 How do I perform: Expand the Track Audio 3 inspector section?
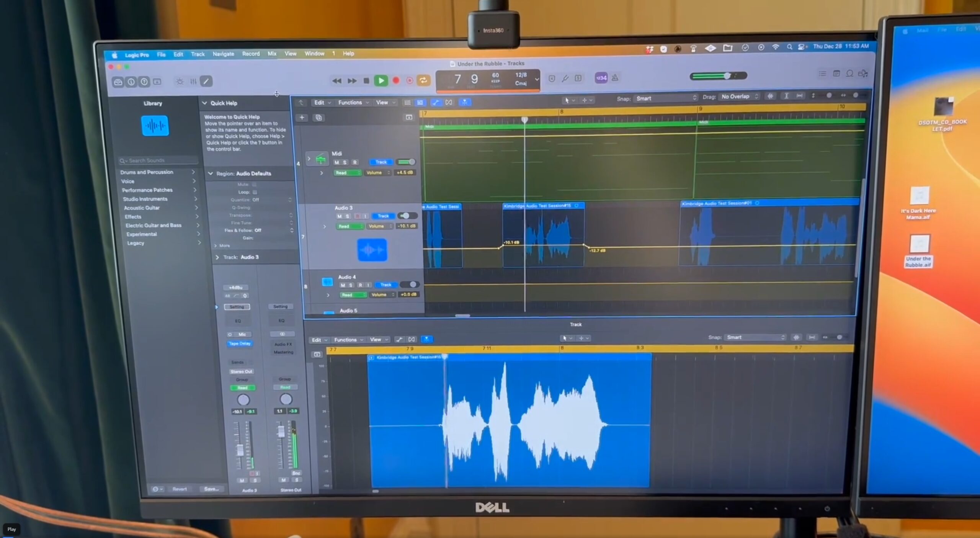[x=217, y=257]
